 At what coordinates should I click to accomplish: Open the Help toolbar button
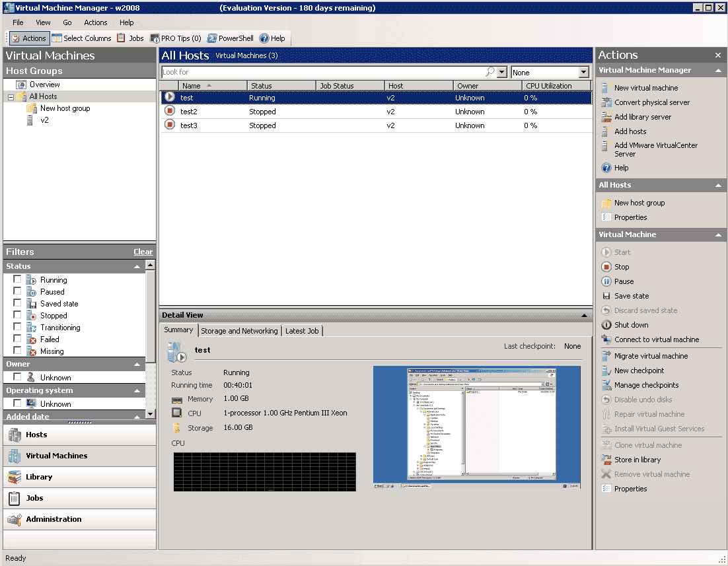pos(272,38)
